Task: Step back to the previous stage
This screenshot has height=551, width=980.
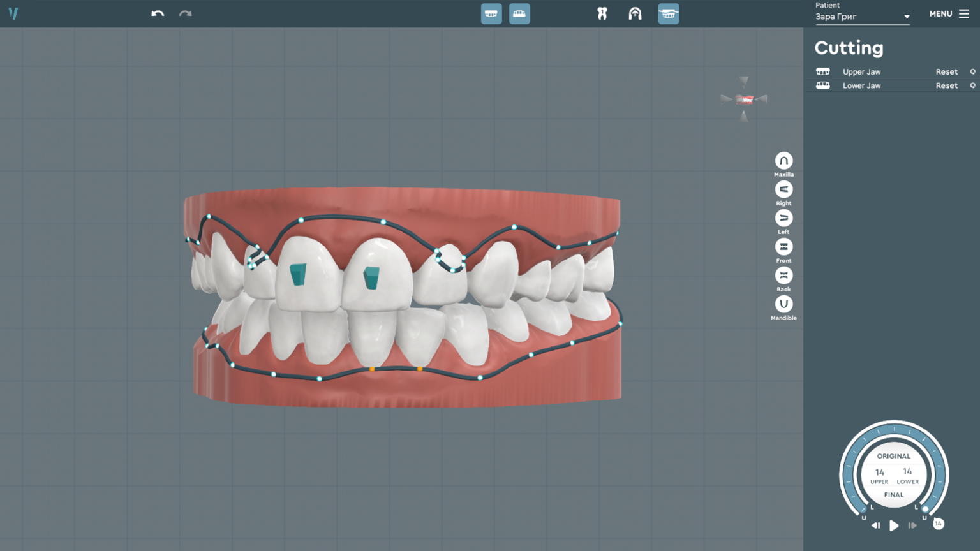Action: click(x=875, y=525)
